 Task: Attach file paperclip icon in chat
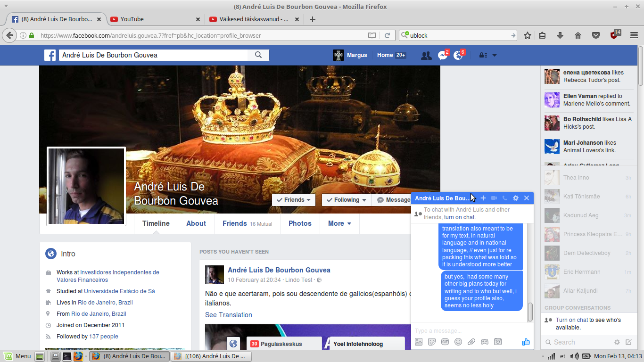pyautogui.click(x=471, y=342)
